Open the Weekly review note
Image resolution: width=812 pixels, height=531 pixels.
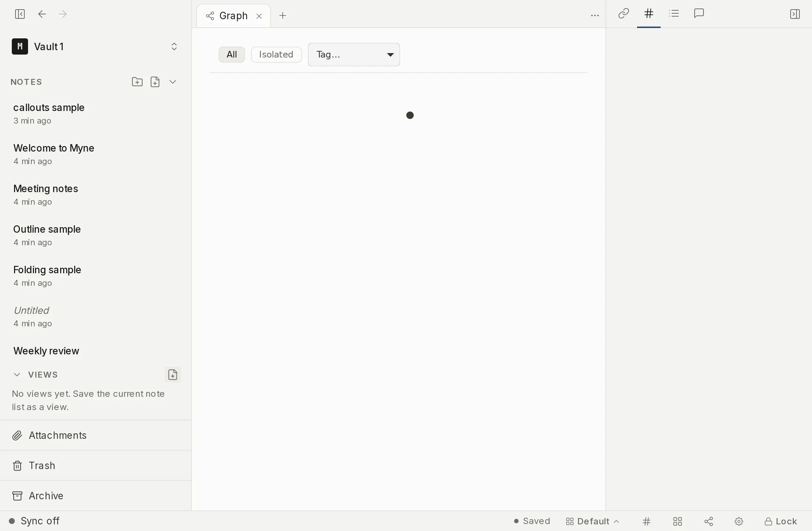pos(95,351)
